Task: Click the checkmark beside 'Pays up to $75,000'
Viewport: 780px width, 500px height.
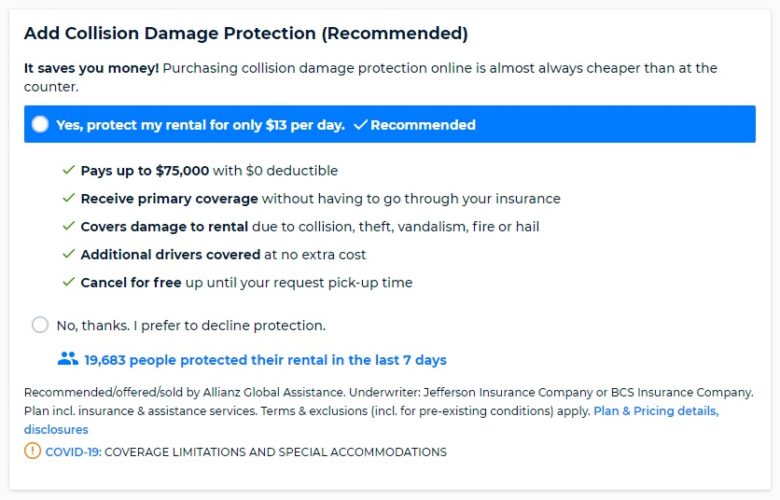Action: pyautogui.click(x=68, y=171)
